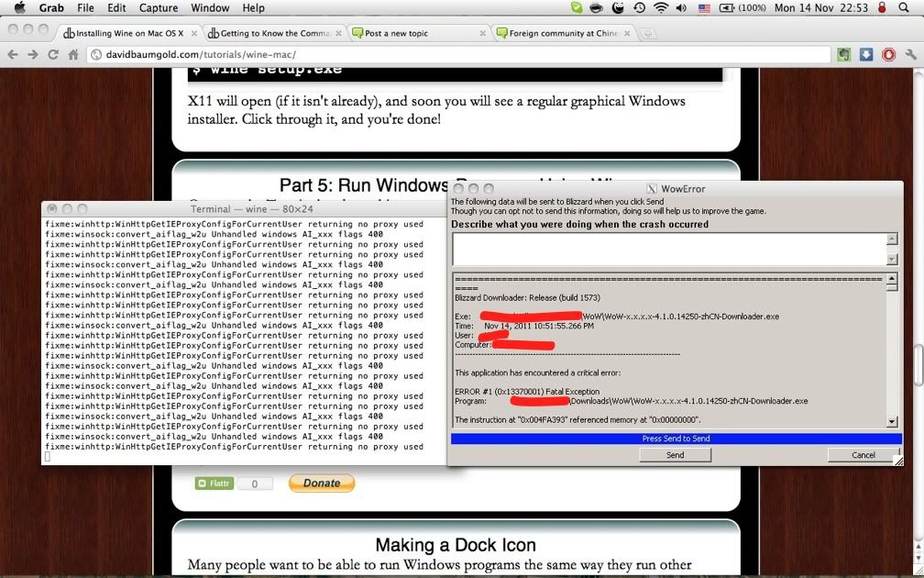Click the red Opera-style extension icon

[x=888, y=54]
